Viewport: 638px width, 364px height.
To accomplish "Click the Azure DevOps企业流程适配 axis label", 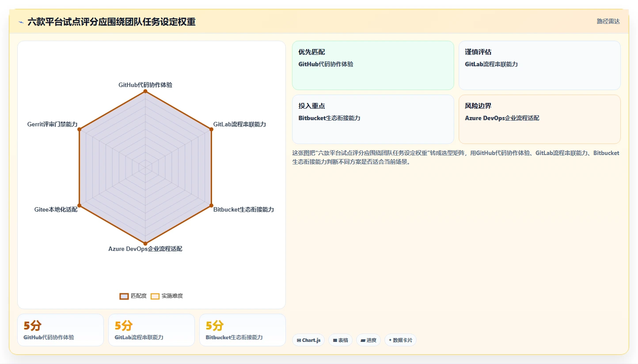I will 145,249.
